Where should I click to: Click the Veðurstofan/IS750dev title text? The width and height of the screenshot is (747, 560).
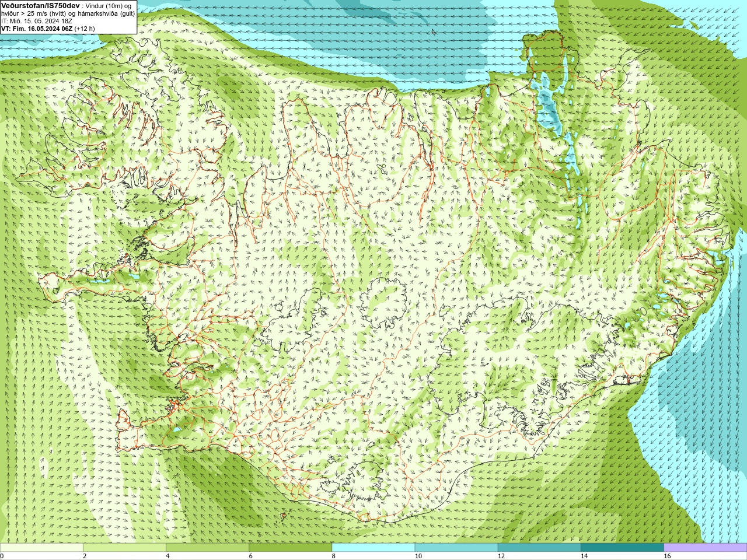40,5
